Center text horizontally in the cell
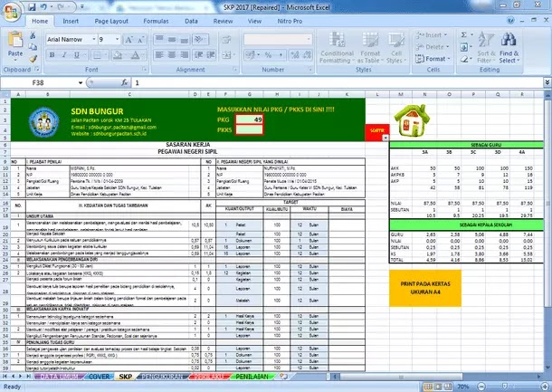 point(172,55)
